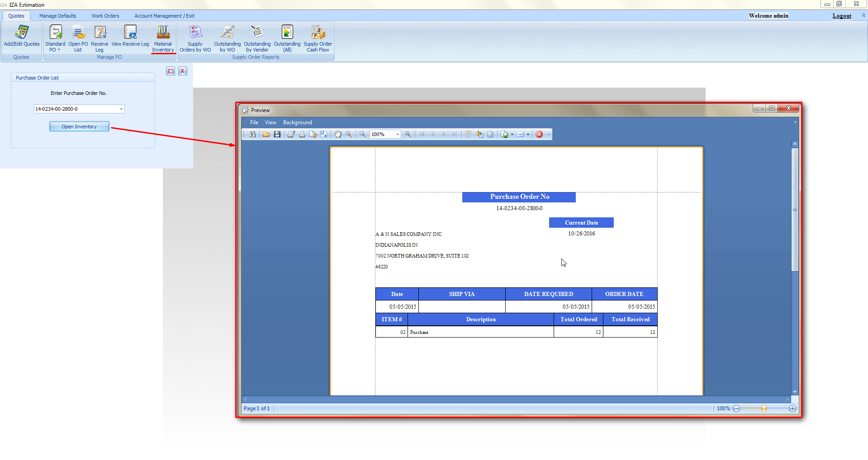Open the Receive Log ribbon icon
868x460 pixels.
(x=100, y=38)
